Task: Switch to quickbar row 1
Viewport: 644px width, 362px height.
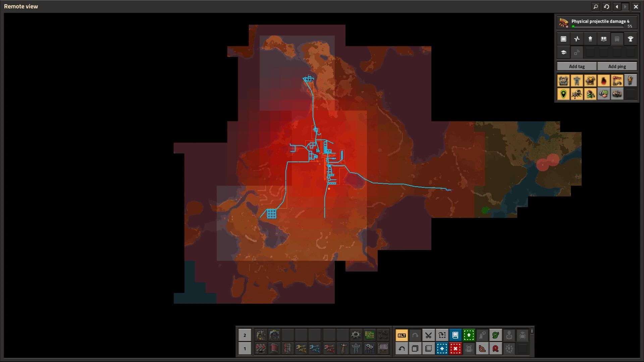Action: 245,349
